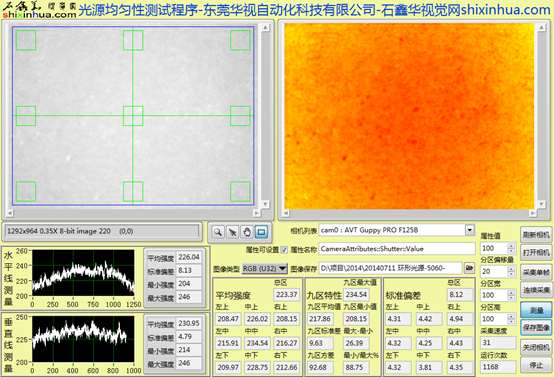The width and height of the screenshot is (554, 377).
Task: Click the 刷新相机 button
Action: point(536,235)
